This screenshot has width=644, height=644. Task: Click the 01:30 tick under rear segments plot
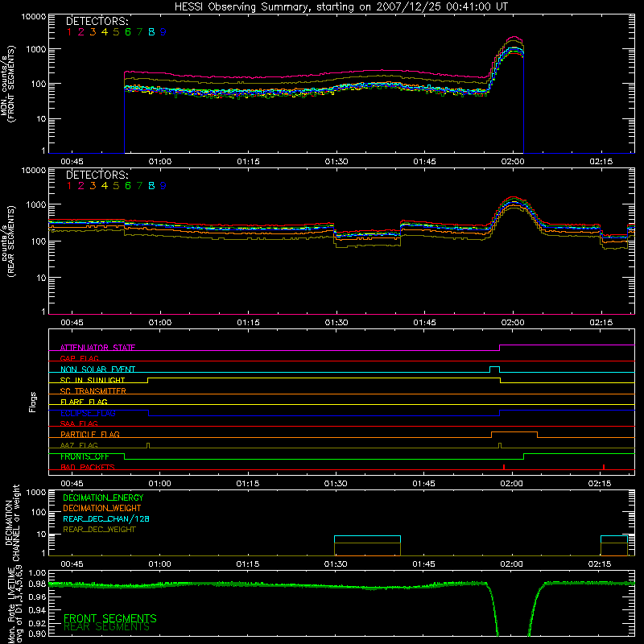pos(336,323)
